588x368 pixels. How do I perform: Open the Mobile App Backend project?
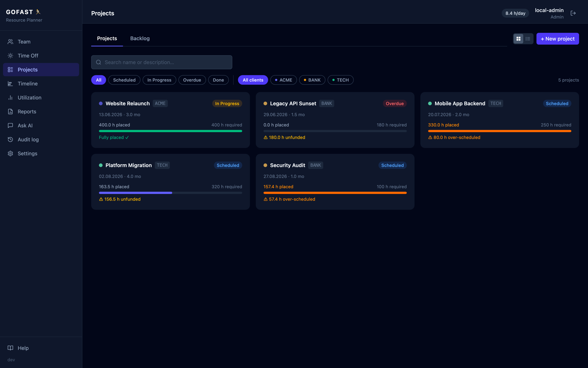coord(500,120)
